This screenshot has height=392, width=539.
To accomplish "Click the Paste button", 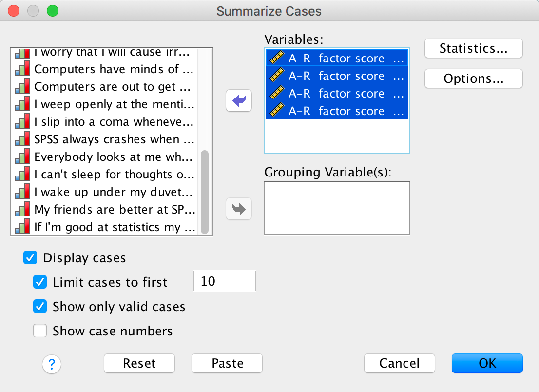I will 227,363.
